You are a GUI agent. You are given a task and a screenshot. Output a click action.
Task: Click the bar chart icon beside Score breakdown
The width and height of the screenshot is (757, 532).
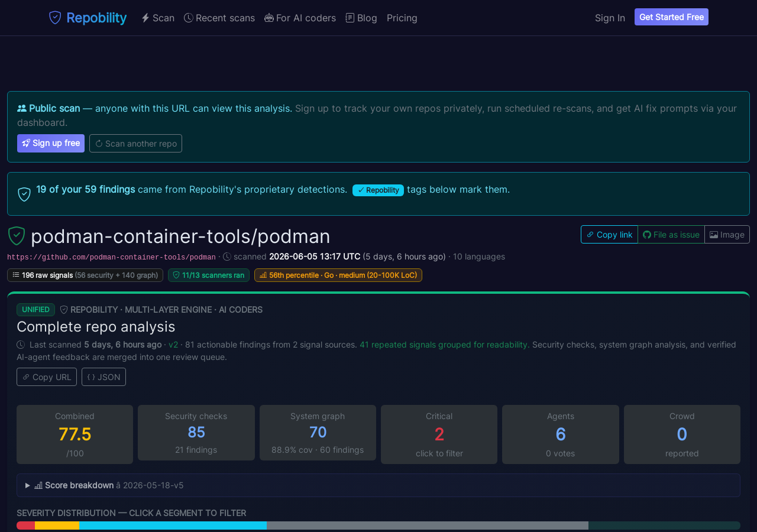pos(38,485)
